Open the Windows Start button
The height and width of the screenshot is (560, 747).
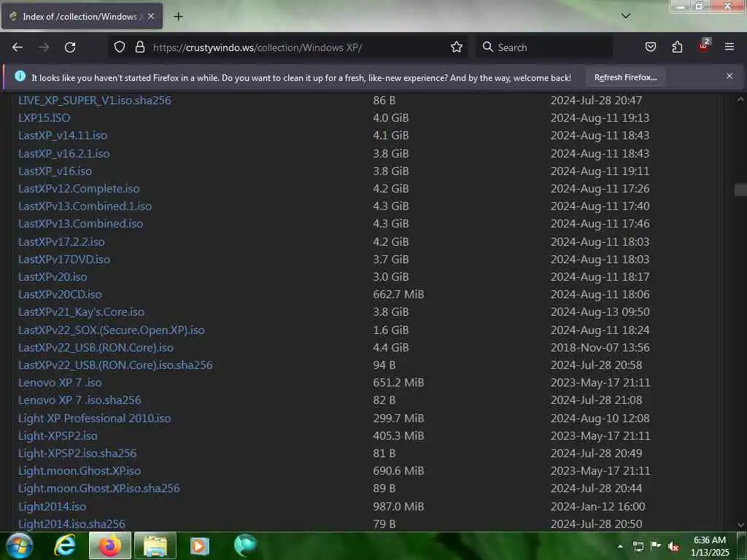click(x=19, y=545)
